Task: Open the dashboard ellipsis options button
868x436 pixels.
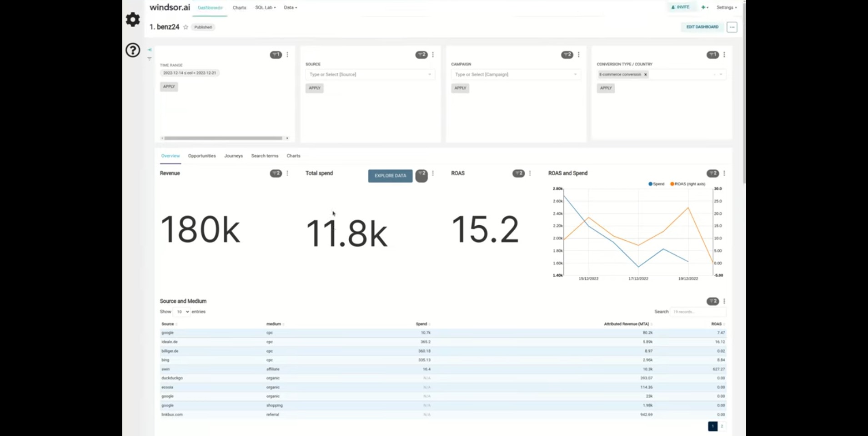Action: click(732, 27)
